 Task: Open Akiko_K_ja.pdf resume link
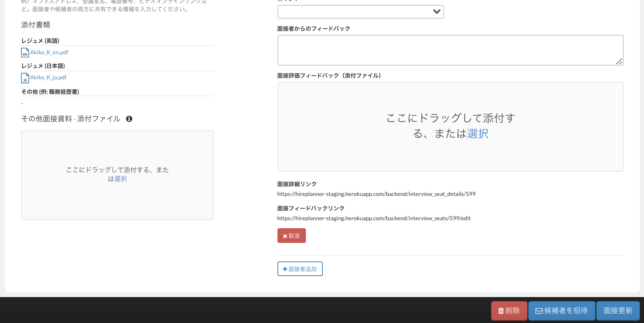(x=49, y=77)
